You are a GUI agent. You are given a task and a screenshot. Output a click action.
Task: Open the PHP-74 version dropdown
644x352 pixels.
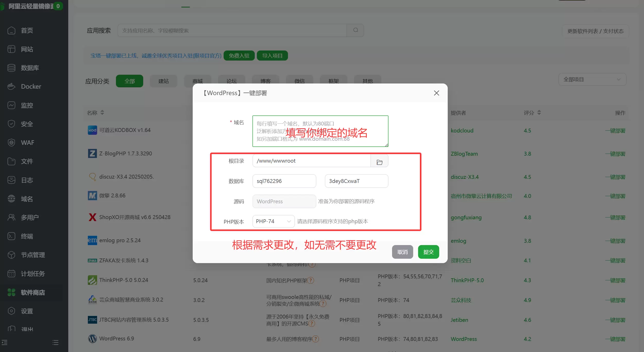tap(273, 221)
